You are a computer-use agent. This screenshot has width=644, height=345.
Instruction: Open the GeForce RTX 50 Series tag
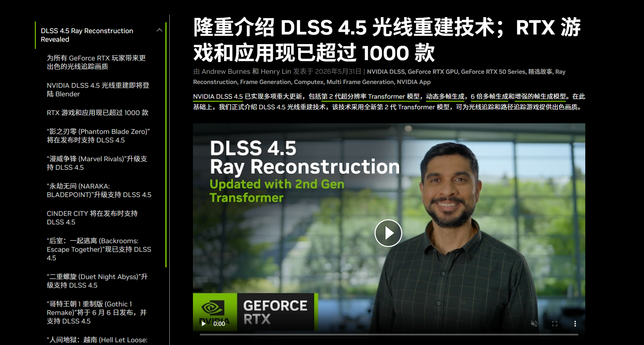(x=493, y=72)
